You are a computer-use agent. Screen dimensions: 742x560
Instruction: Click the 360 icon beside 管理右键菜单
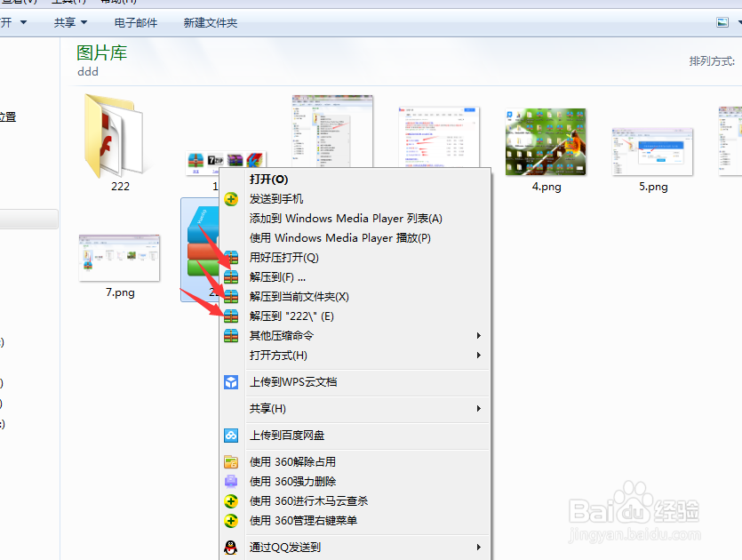point(231,521)
